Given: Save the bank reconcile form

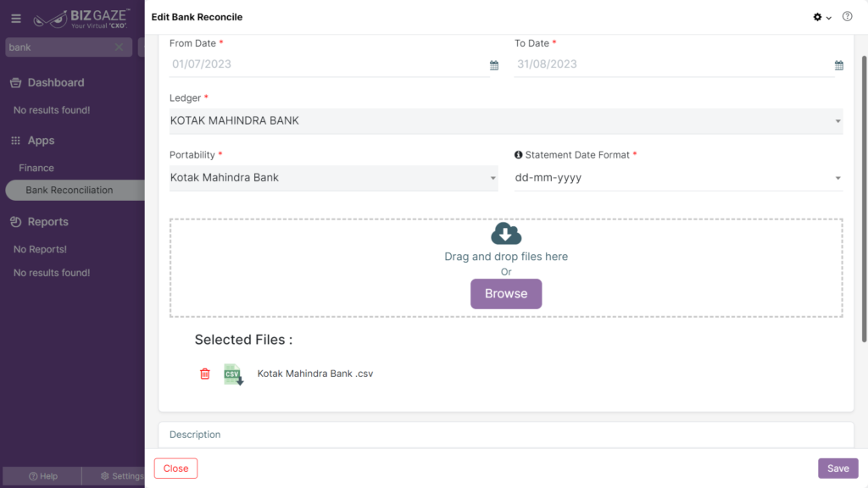Looking at the screenshot, I should click(837, 469).
